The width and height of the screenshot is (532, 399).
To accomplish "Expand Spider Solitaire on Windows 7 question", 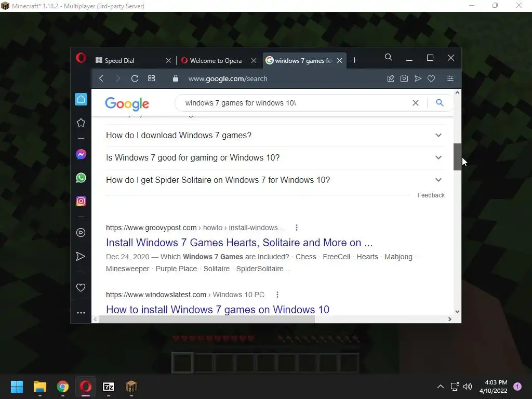I will click(x=275, y=180).
